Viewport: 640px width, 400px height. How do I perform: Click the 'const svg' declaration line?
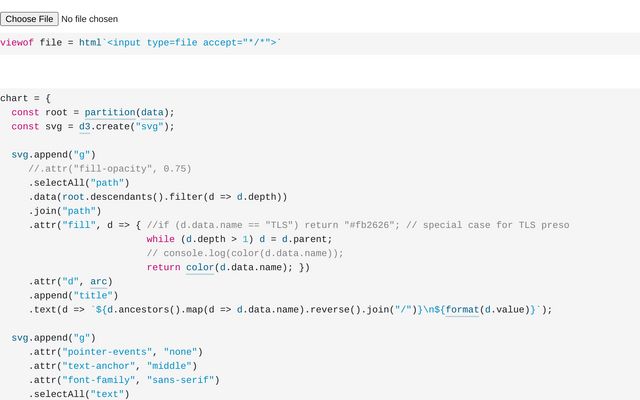[93, 126]
